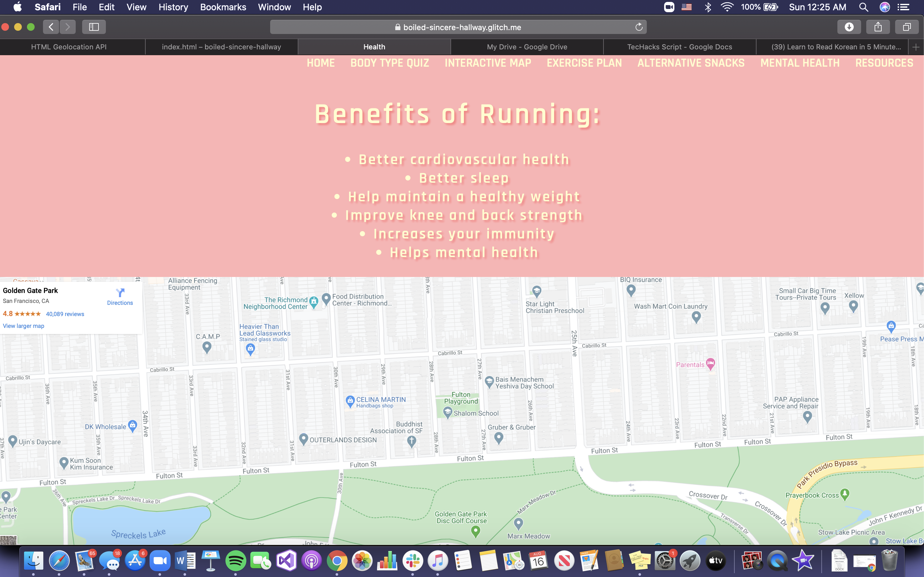Screen dimensions: 924x577
Task: Open the History menu
Action: (x=173, y=7)
